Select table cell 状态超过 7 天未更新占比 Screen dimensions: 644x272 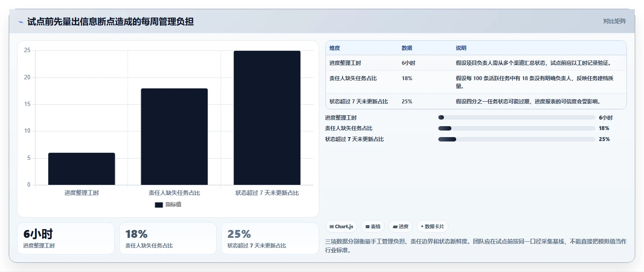point(359,102)
